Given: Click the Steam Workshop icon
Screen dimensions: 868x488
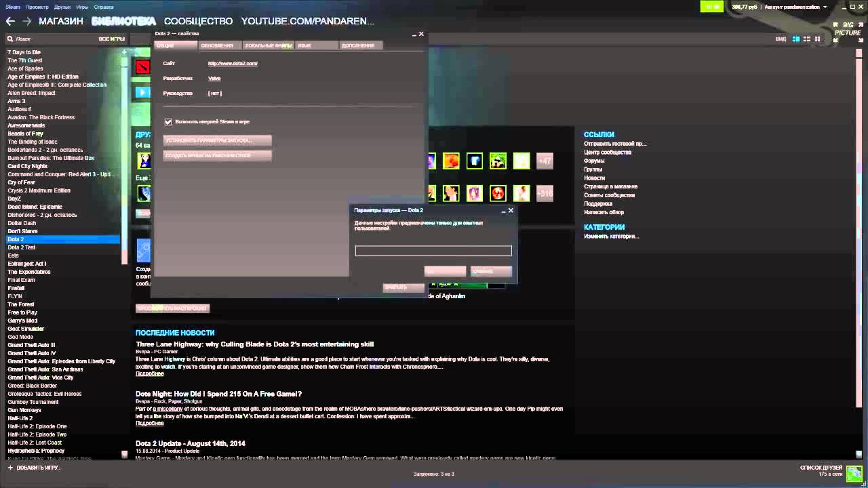Looking at the screenshot, I should click(x=143, y=251).
